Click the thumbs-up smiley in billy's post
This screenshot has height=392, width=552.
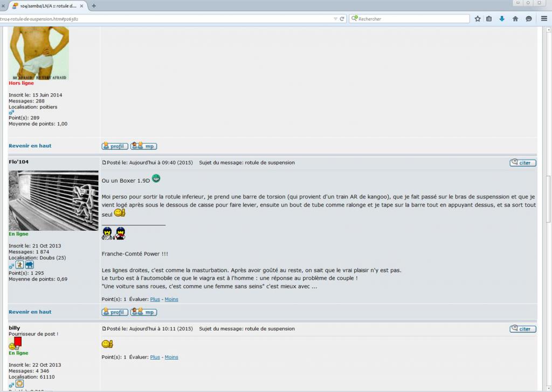107,344
